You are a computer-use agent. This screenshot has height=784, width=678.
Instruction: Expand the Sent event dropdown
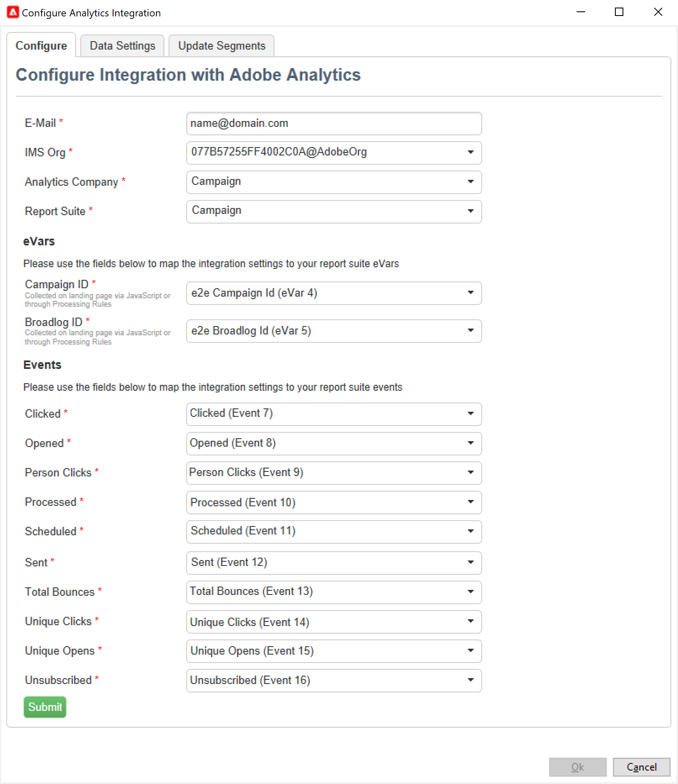pyautogui.click(x=334, y=562)
